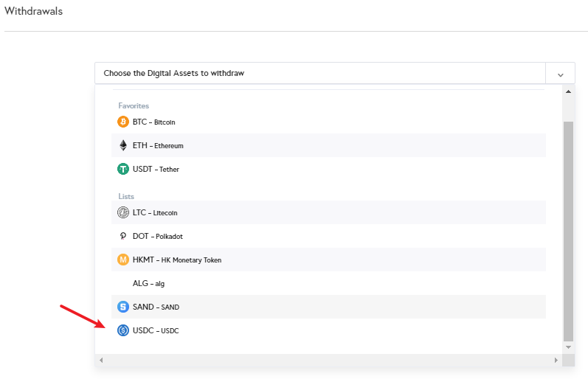The height and width of the screenshot is (379, 588).
Task: Choose ALG – alg option
Action: pos(328,283)
